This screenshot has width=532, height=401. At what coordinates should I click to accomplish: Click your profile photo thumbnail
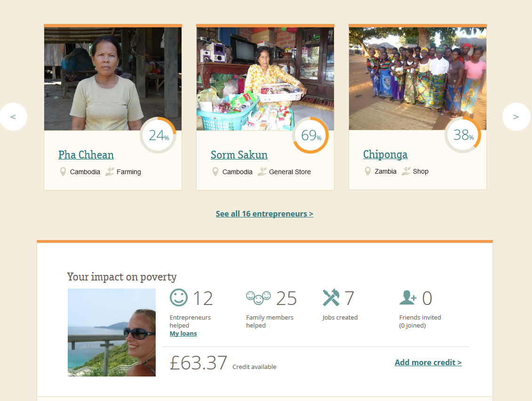[111, 332]
